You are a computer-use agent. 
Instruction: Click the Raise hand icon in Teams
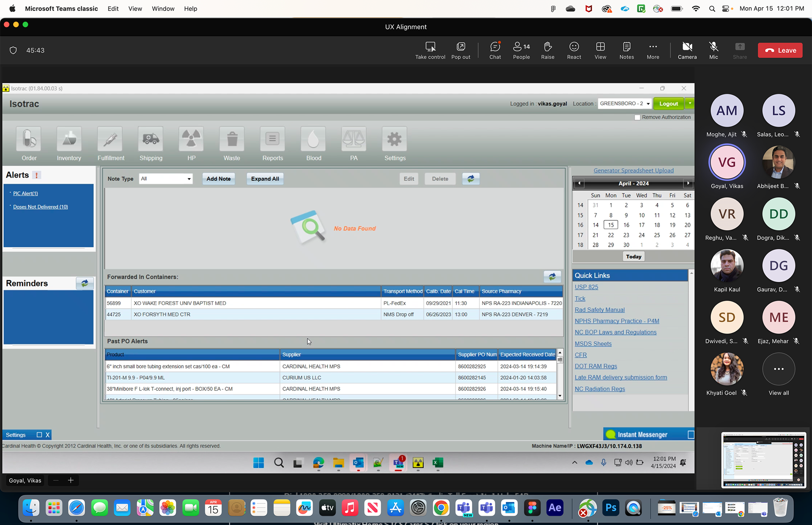click(x=547, y=47)
